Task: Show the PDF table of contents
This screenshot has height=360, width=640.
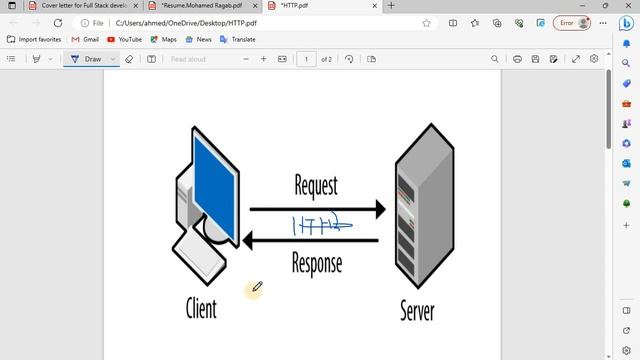Action: pyautogui.click(x=11, y=59)
